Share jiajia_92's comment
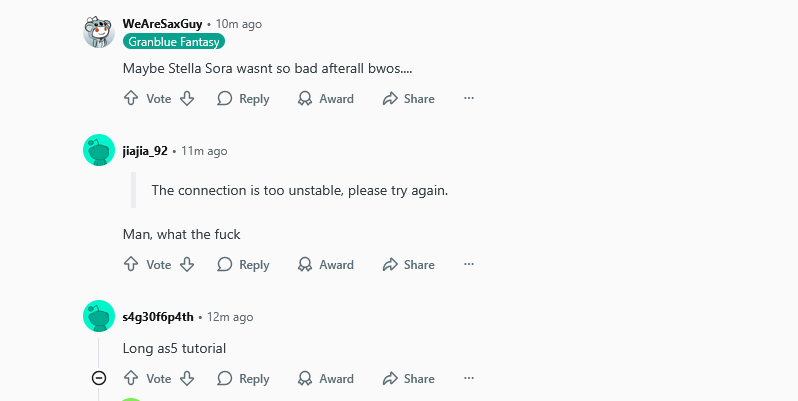Screen dimensions: 798x401 click(x=408, y=264)
